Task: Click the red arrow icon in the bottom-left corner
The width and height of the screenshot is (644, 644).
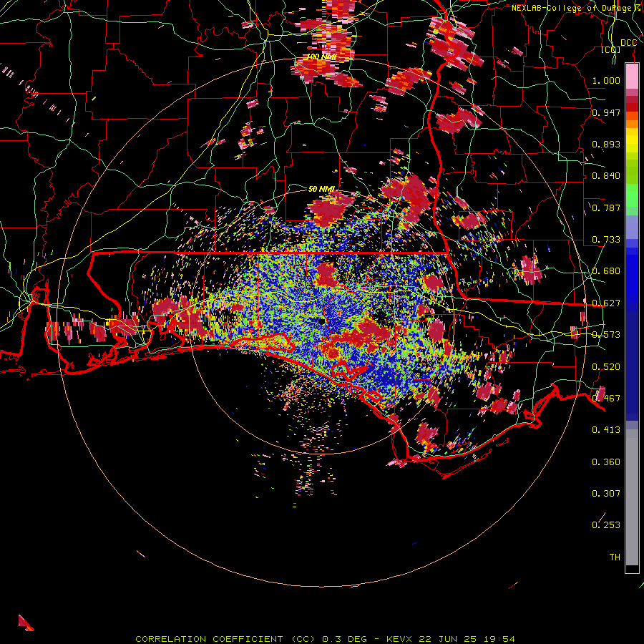Action: 26,623
